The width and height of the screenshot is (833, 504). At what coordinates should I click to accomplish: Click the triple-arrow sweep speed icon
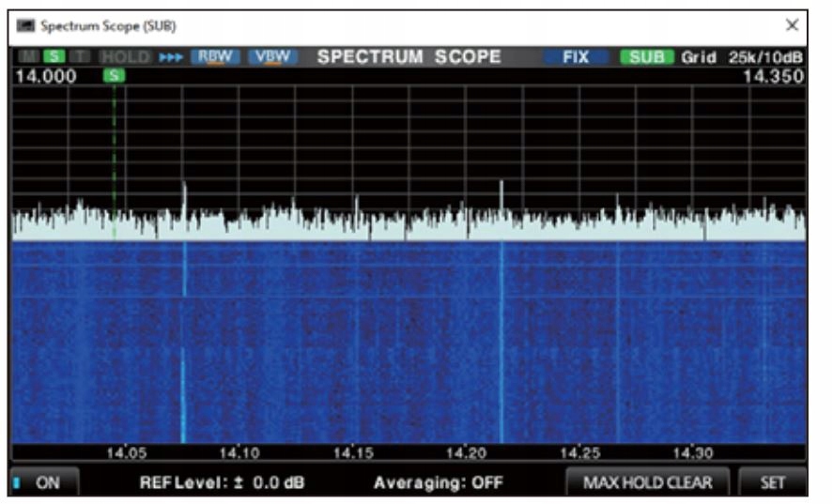[170, 57]
